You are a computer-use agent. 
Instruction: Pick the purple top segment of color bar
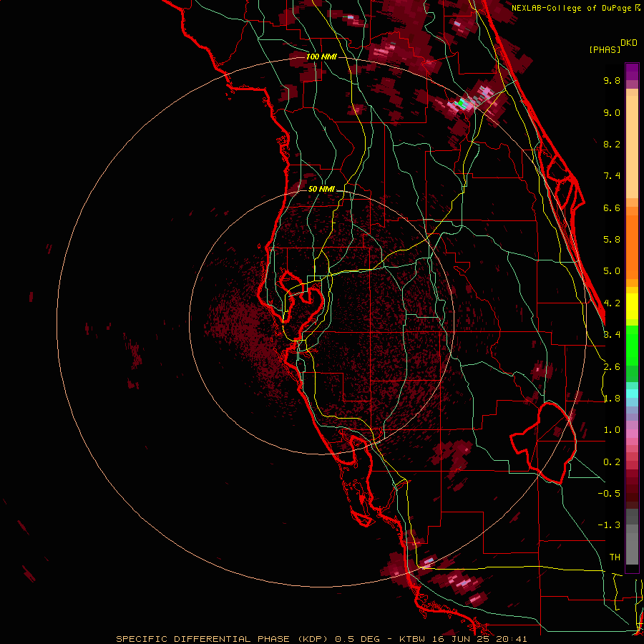point(632,72)
